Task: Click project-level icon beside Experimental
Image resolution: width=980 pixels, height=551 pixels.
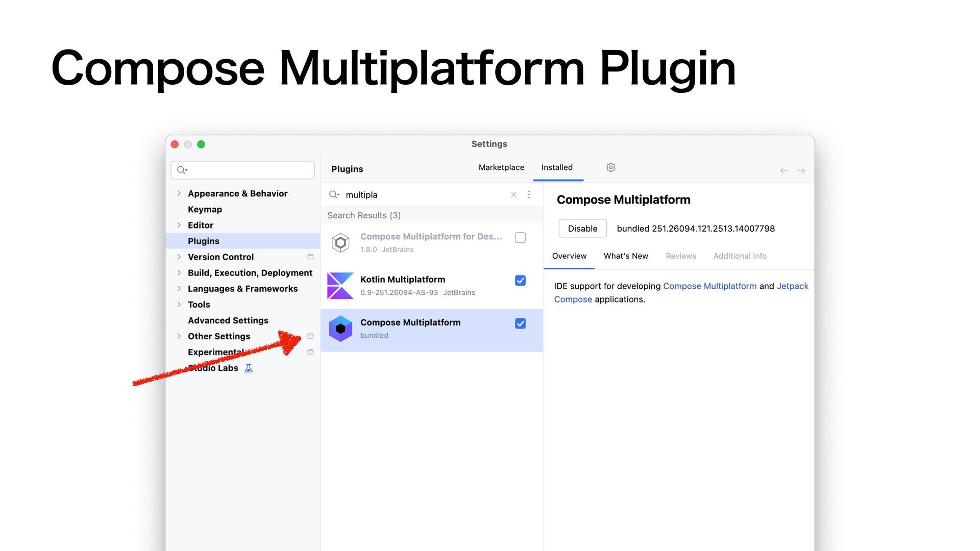Action: tap(310, 352)
